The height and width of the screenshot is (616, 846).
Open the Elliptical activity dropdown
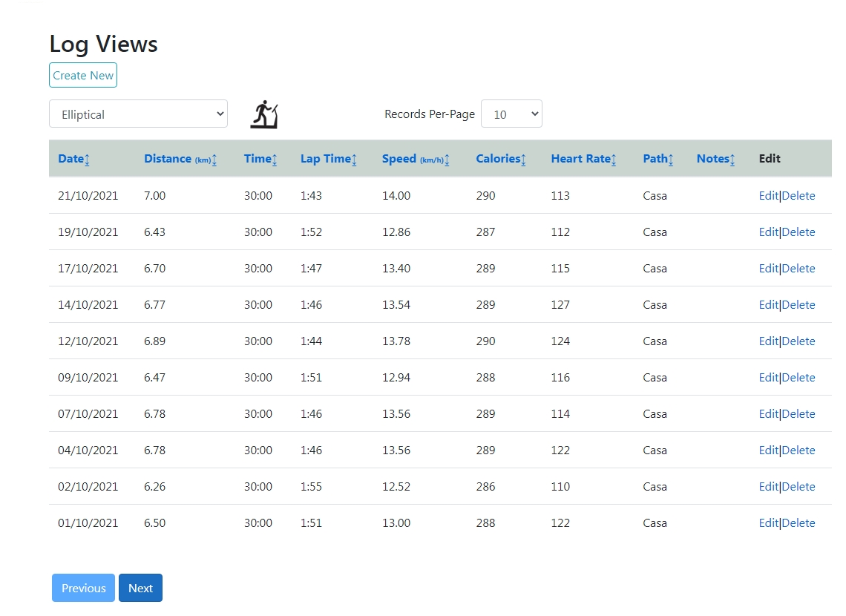point(138,114)
